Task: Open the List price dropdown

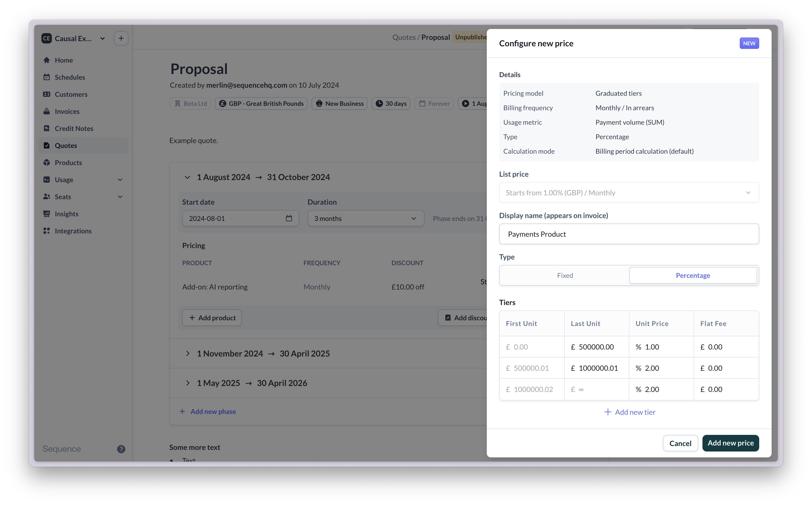Action: pyautogui.click(x=628, y=193)
